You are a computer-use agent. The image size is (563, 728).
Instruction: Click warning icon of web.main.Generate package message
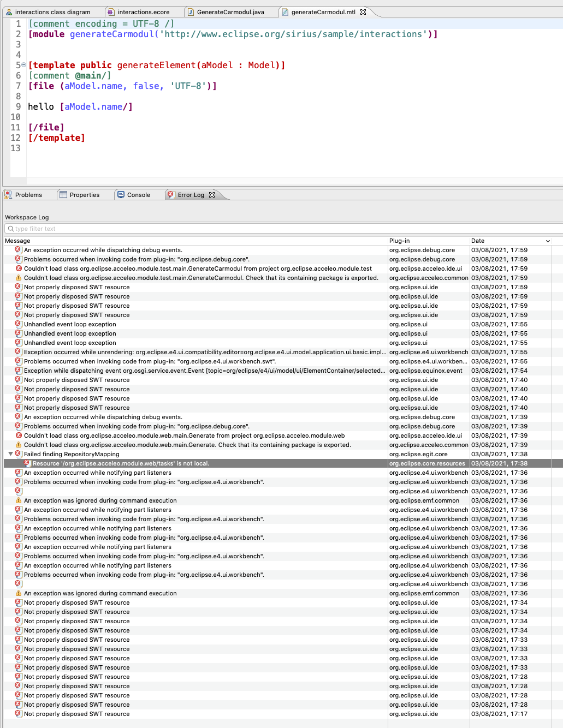click(x=19, y=445)
